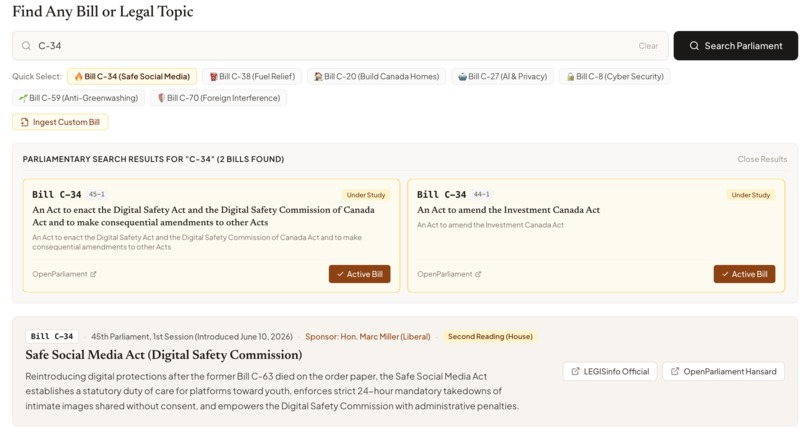The image size is (806, 436).
Task: Click the lock icon on the C-8 chip
Action: pos(571,77)
